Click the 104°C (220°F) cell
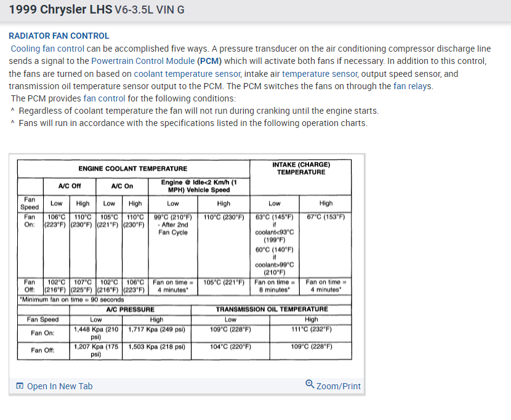Screen dimensions: 511x420 (x=230, y=351)
